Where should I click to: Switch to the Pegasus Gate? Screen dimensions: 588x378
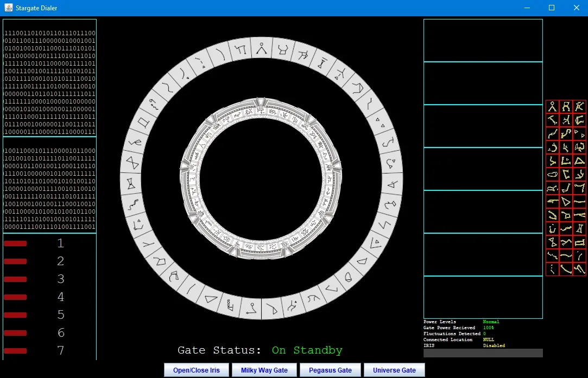(330, 370)
